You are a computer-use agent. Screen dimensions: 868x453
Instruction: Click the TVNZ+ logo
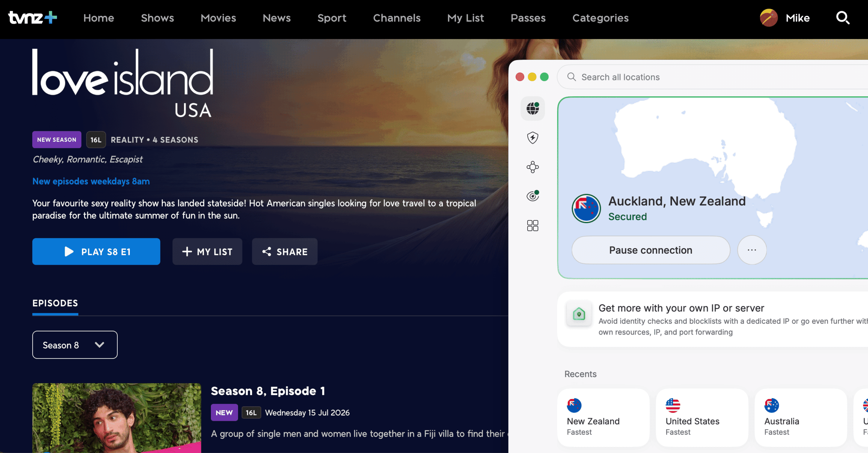(33, 18)
